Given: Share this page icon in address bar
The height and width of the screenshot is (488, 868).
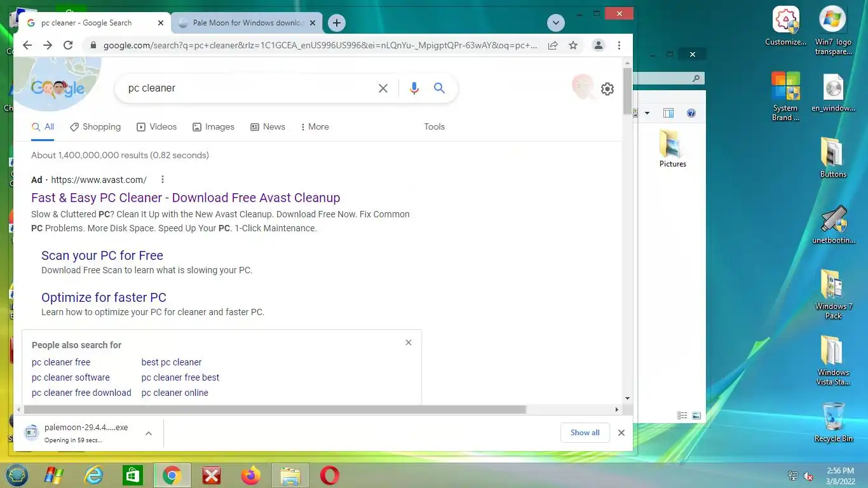Looking at the screenshot, I should point(553,45).
